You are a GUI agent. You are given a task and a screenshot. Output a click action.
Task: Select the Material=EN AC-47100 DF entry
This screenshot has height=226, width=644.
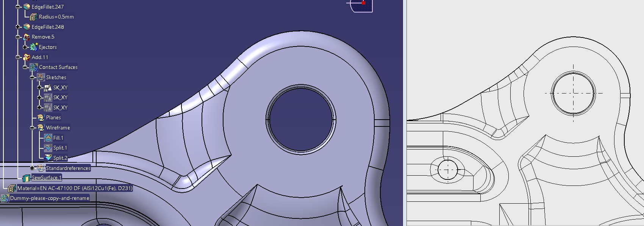75,188
